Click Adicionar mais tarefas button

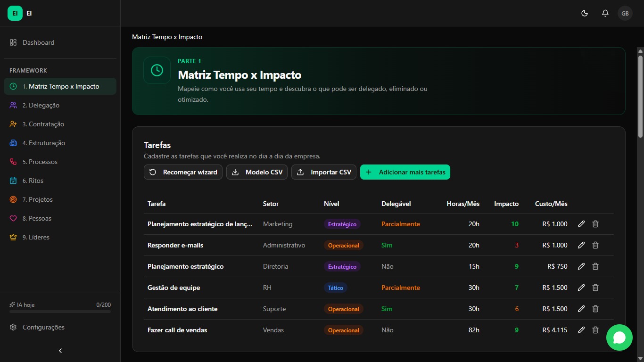pos(405,172)
